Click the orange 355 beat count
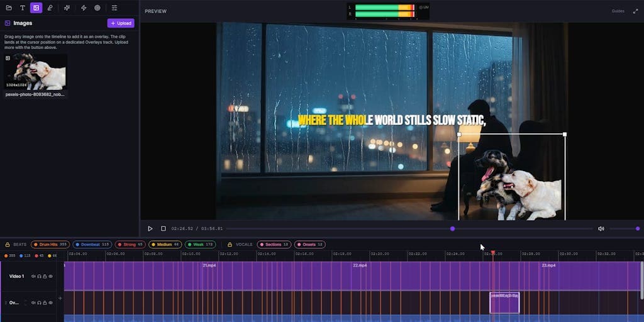 point(10,256)
